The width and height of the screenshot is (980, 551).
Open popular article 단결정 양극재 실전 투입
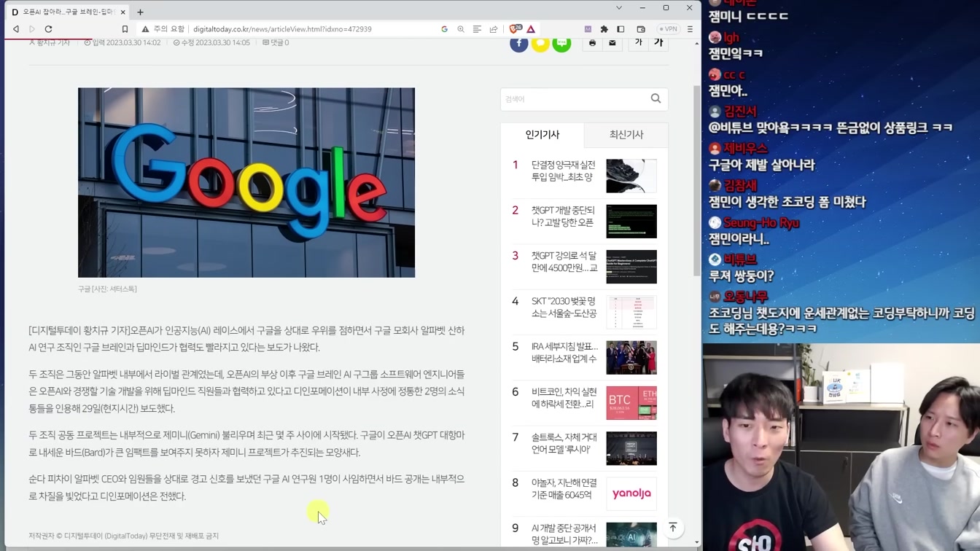(563, 171)
